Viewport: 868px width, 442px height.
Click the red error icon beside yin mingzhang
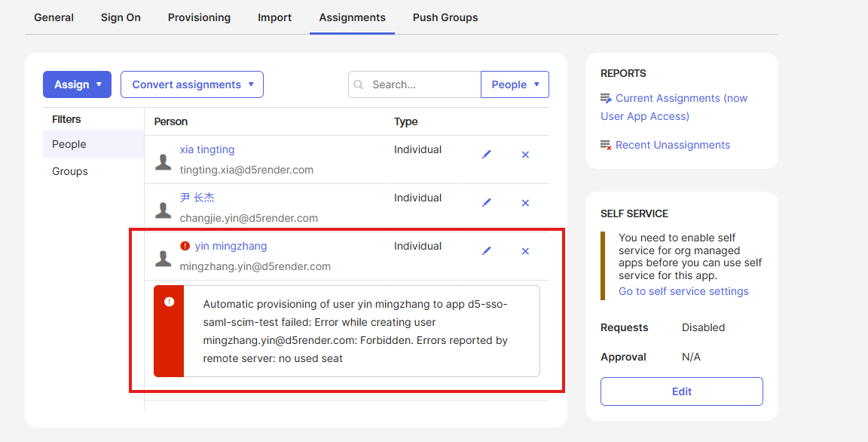coord(185,246)
